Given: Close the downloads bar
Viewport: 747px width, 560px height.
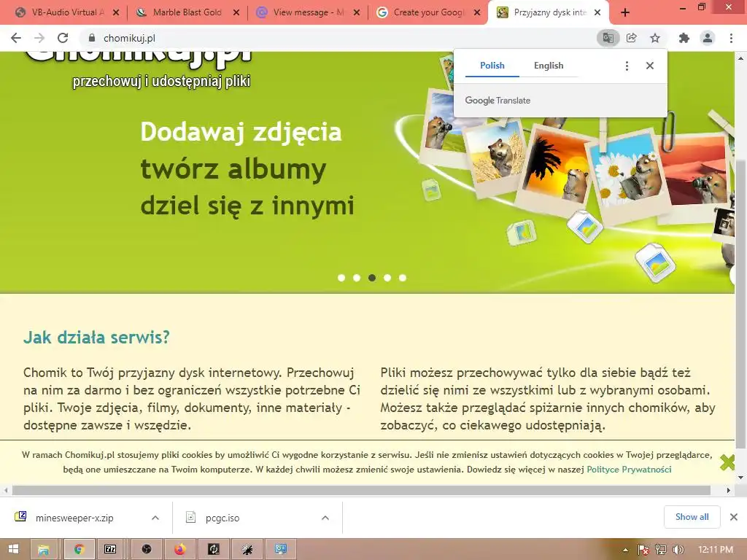Looking at the screenshot, I should pyautogui.click(x=734, y=517).
